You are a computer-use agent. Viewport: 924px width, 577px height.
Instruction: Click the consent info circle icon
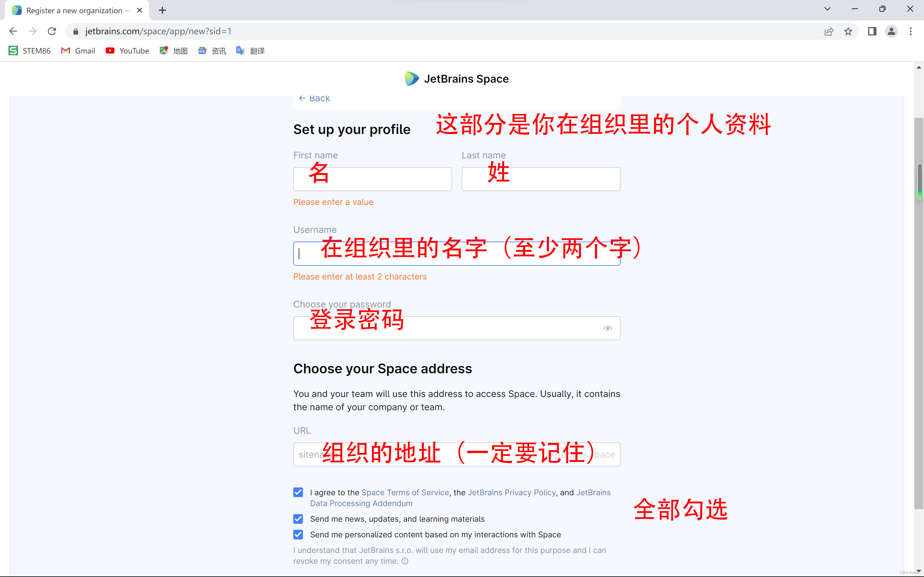tap(405, 561)
